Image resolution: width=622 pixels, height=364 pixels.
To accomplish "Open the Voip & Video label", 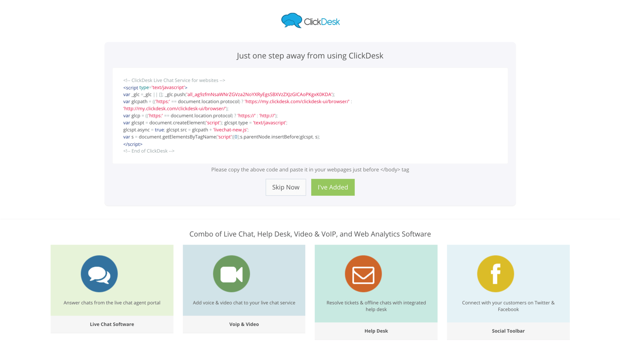I will (244, 324).
